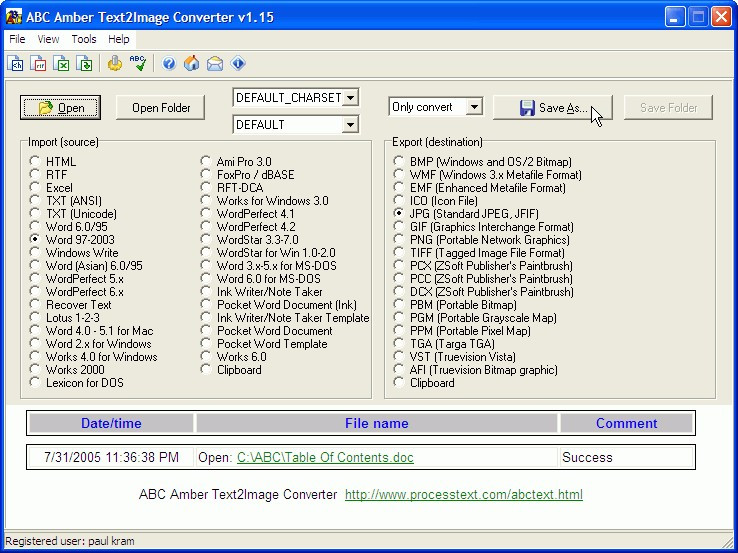This screenshot has width=738, height=553.
Task: Expand the DEFAULT_CHARSET dropdown
Action: [350, 98]
